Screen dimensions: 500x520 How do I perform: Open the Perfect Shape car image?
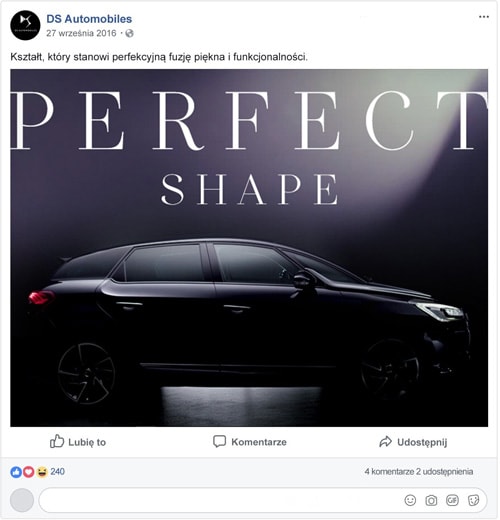(x=249, y=248)
